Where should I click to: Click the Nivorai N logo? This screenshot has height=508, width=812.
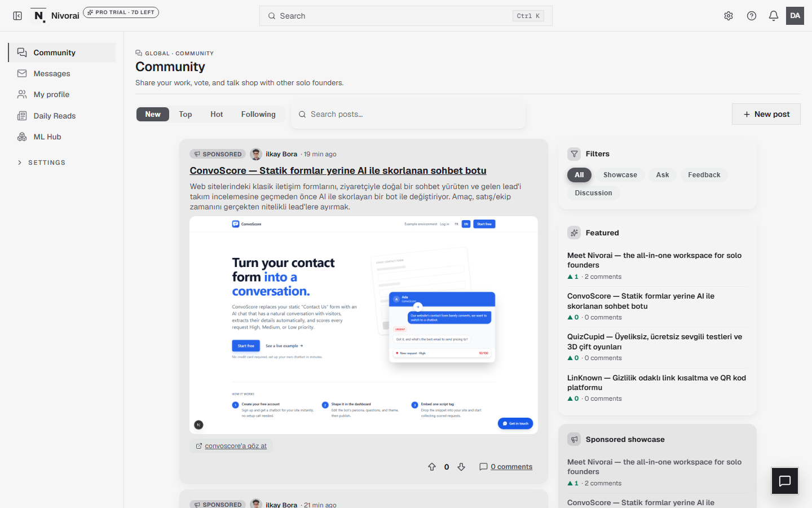coord(38,16)
